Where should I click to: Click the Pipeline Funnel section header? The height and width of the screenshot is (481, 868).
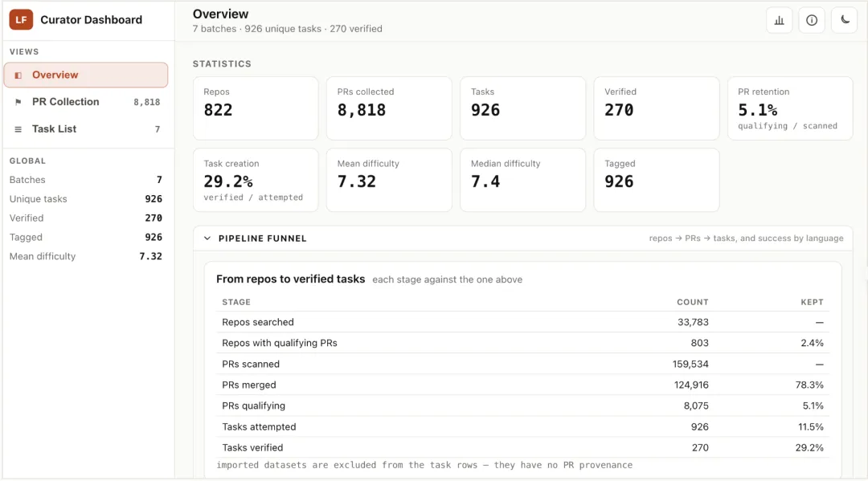point(522,238)
